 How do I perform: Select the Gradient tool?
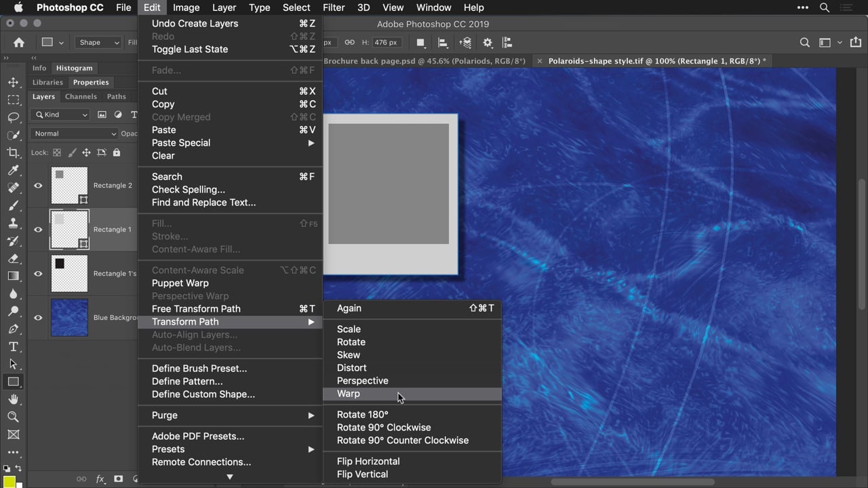click(13, 276)
